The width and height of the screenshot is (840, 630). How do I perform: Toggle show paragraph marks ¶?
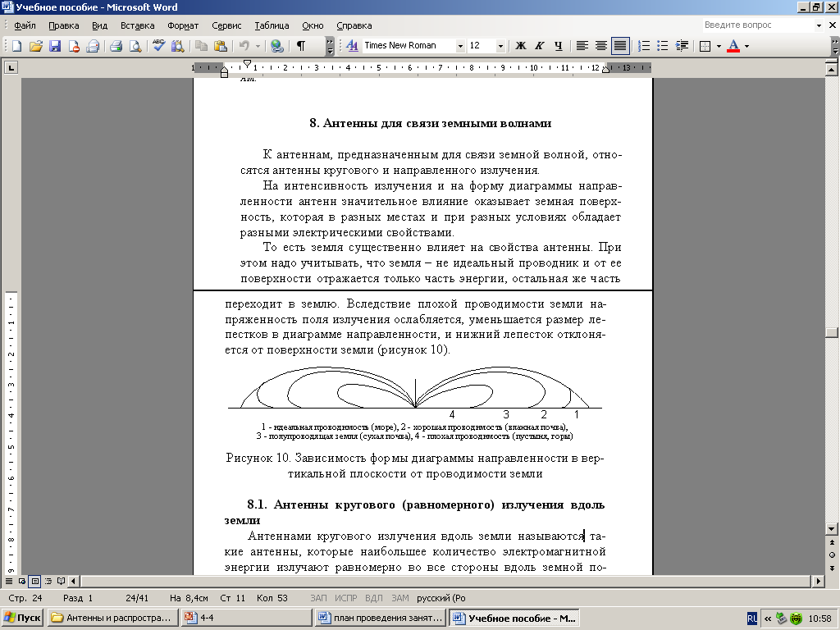tap(301, 46)
